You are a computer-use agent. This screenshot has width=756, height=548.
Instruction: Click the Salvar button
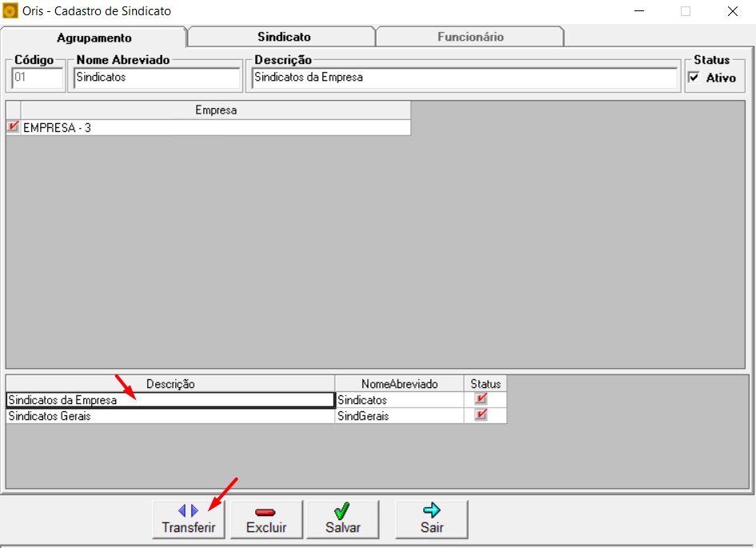343,519
